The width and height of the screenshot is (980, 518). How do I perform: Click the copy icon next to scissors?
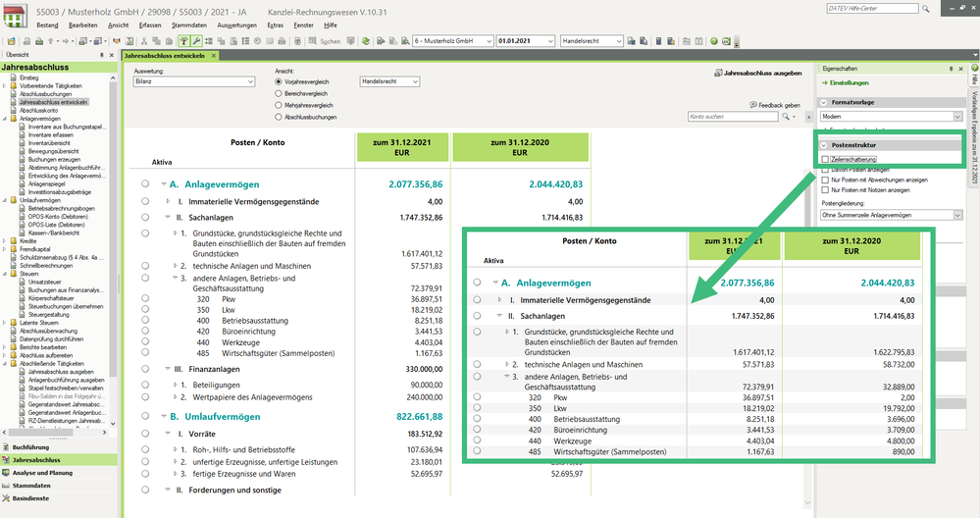pyautogui.click(x=157, y=40)
